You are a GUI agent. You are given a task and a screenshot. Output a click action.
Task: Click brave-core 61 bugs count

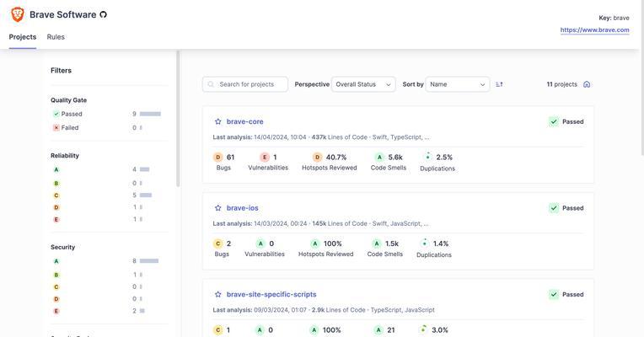230,158
